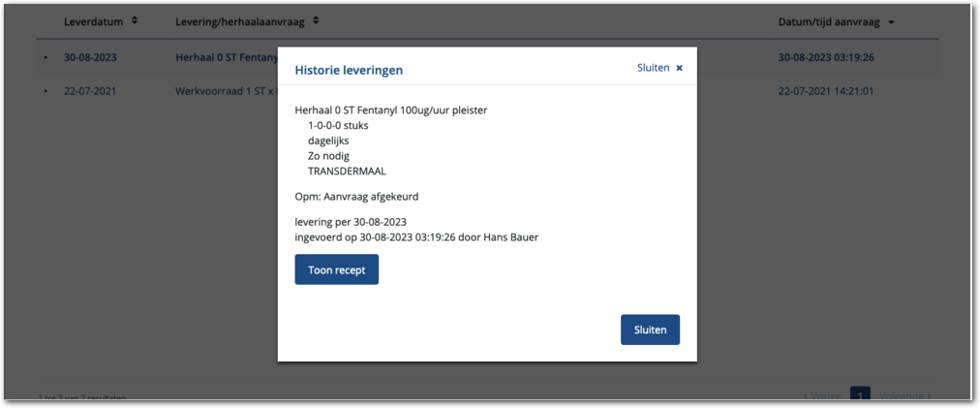Click the Levering/herhaalaanvraag column header text
980x408 pixels.
pyautogui.click(x=242, y=21)
